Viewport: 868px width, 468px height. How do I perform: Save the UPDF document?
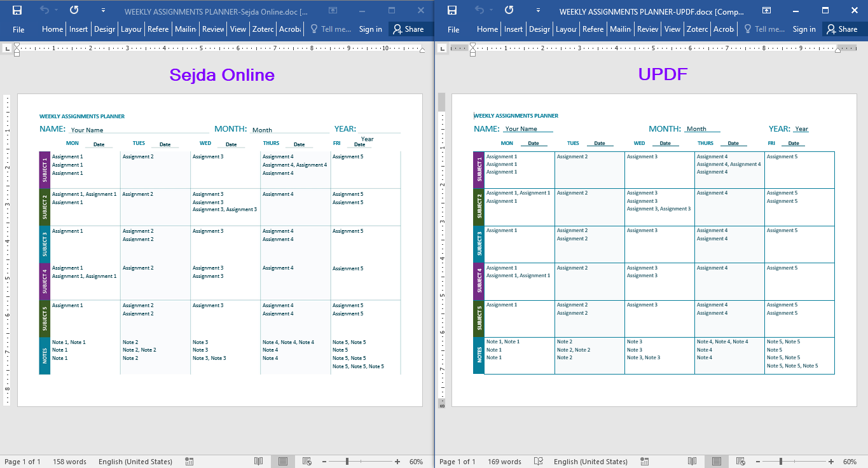point(452,10)
